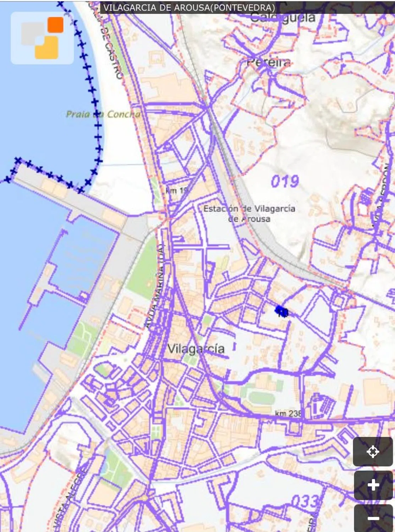Zoom out with the minus button
The height and width of the screenshot is (532, 395).
pyautogui.click(x=373, y=519)
